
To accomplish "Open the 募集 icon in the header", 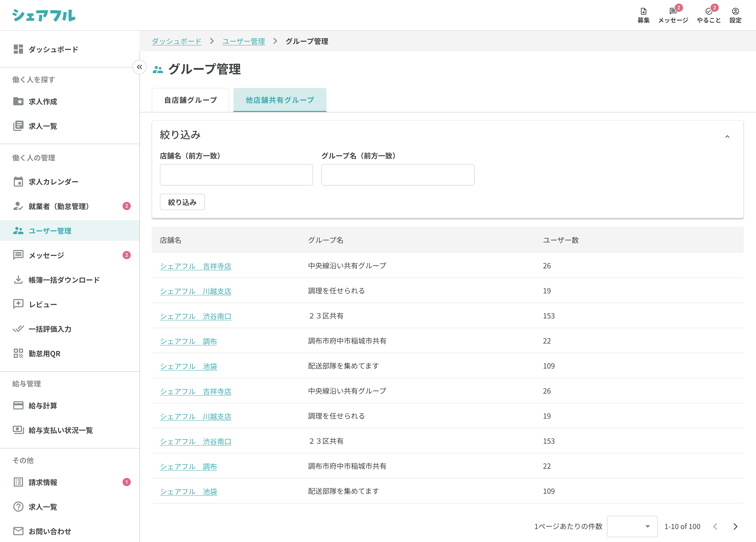I will tap(643, 15).
